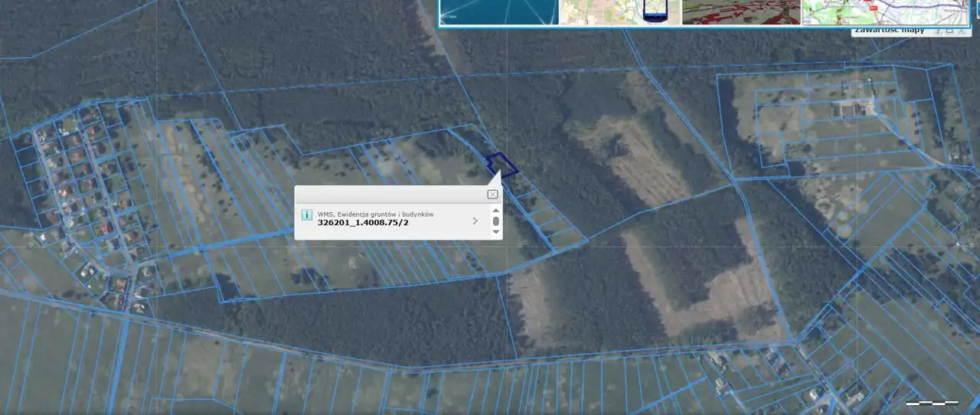Click the Zawartość mapy panel title
The height and width of the screenshot is (415, 980).
pyautogui.click(x=890, y=31)
